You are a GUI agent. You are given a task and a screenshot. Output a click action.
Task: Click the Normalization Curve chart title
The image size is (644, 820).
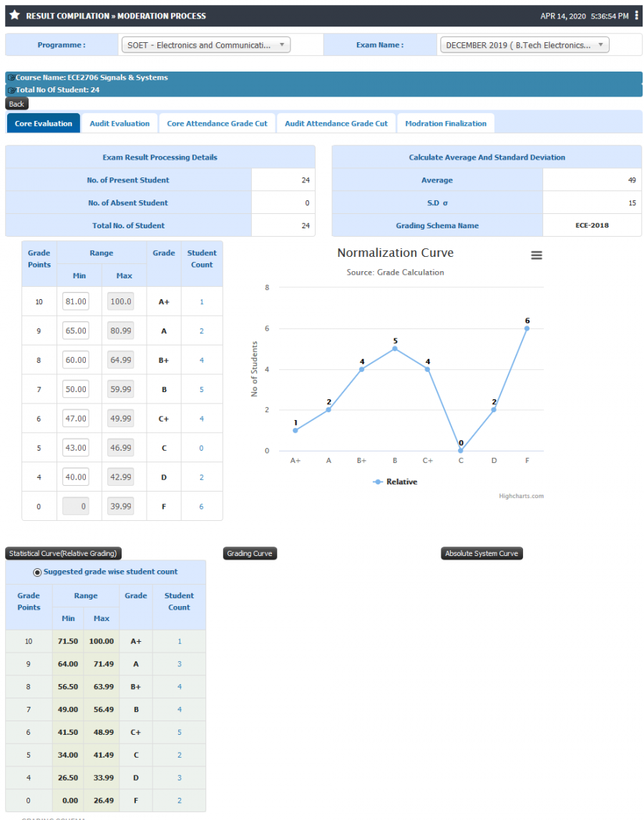(x=396, y=253)
